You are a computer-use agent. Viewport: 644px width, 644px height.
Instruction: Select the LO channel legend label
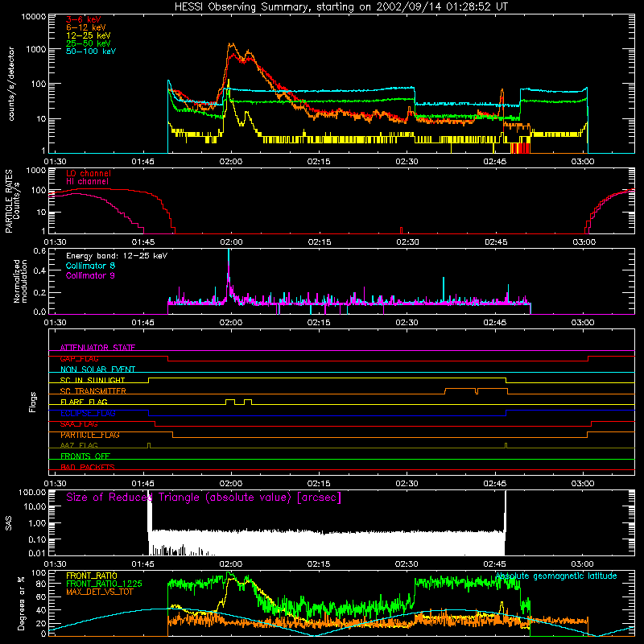click(89, 173)
